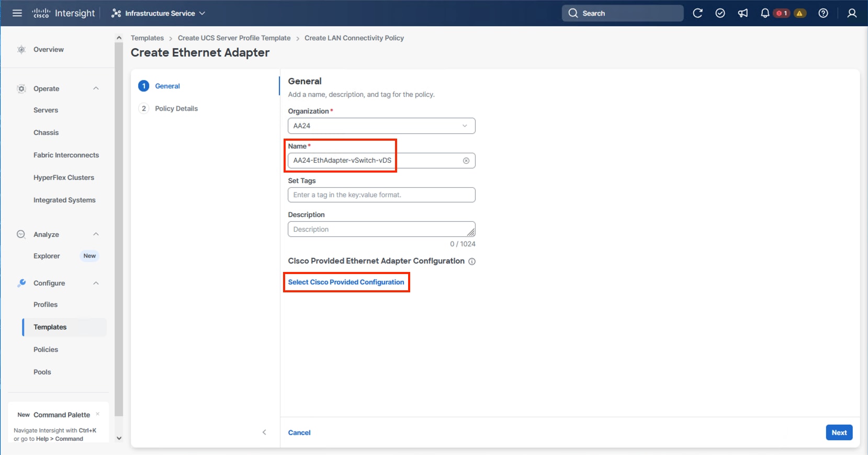Click the refresh icon in header

(697, 13)
